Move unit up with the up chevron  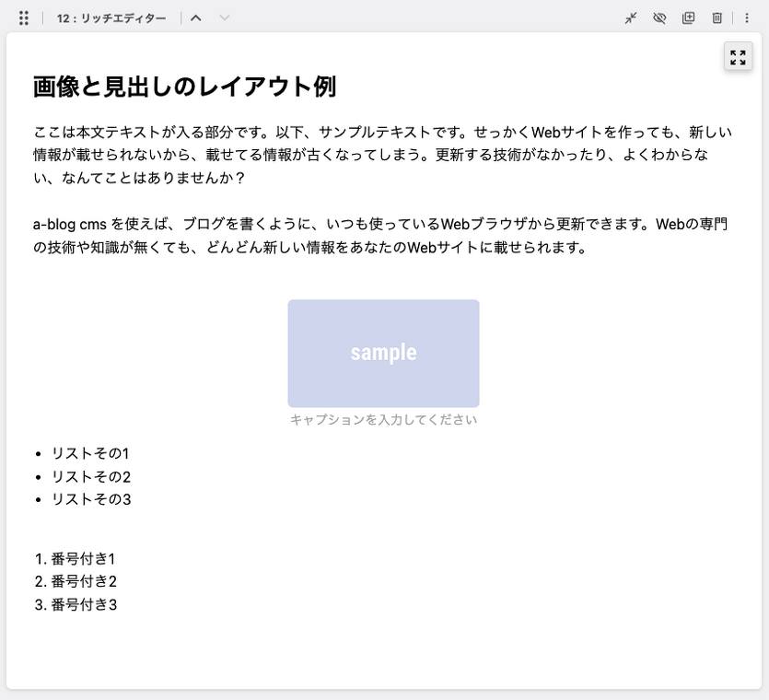195,18
